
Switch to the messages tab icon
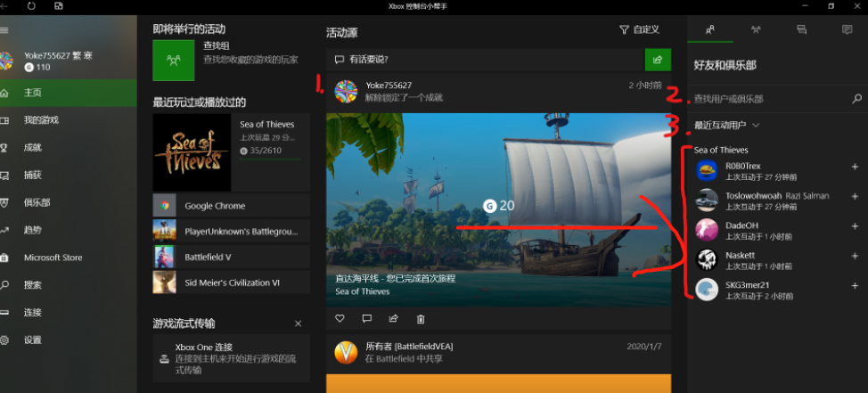coord(801,30)
